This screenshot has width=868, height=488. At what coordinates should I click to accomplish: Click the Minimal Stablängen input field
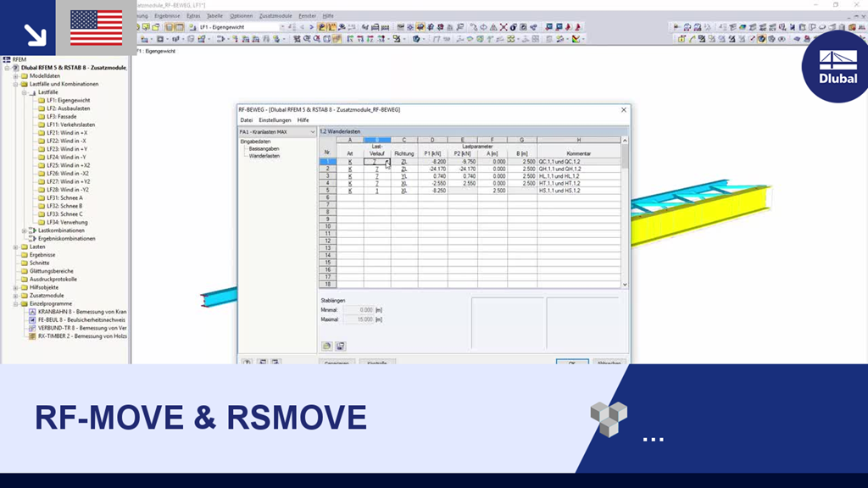(x=359, y=310)
